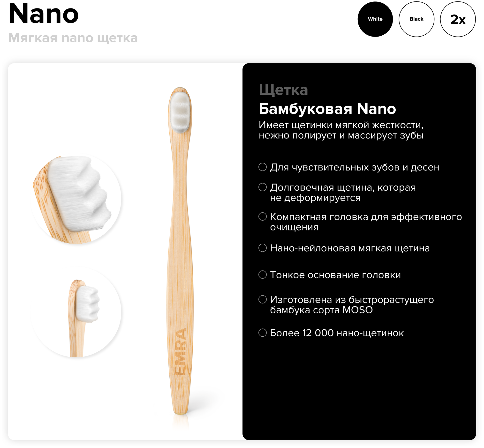Click the EMRA logo on the handle
This screenshot has width=484, height=448.
click(180, 352)
